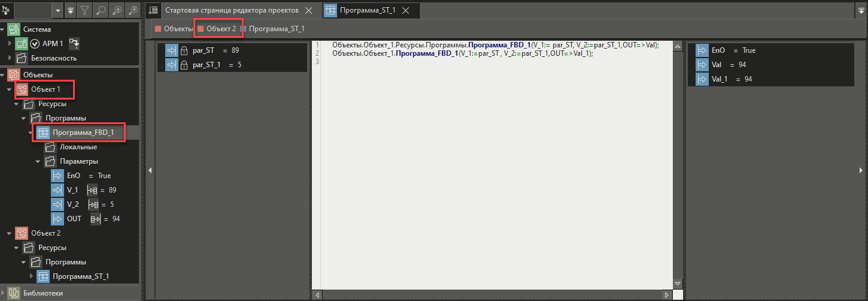Image resolution: width=868 pixels, height=301 pixels.
Task: Open the search field dropdown arrow
Action: tap(57, 10)
